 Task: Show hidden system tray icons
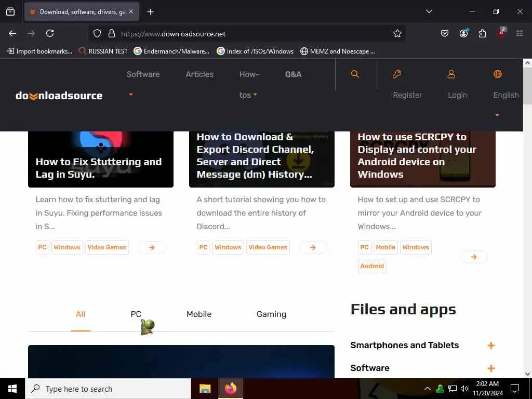point(428,389)
